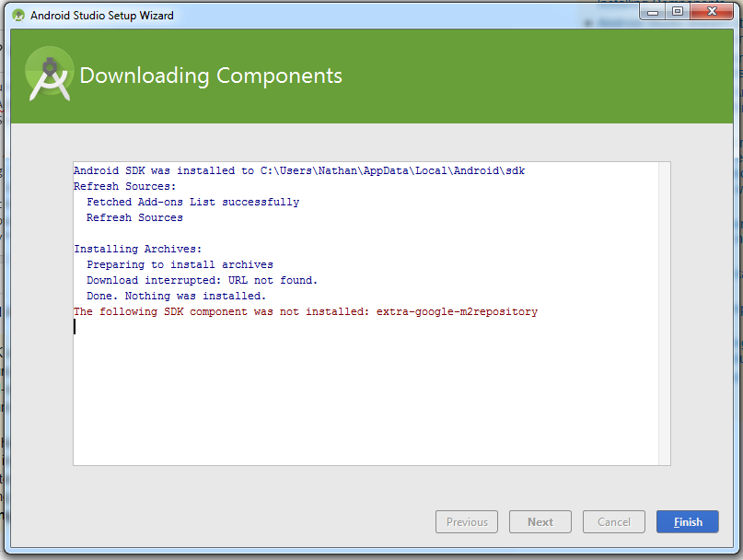Maximize the Setup Wizard window

click(x=678, y=12)
